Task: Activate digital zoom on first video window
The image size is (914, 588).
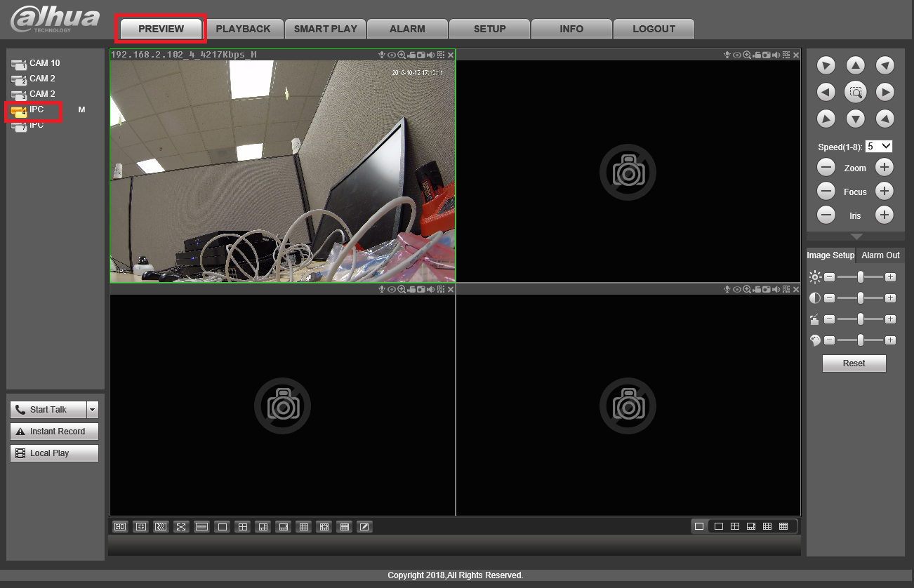Action: coord(402,55)
